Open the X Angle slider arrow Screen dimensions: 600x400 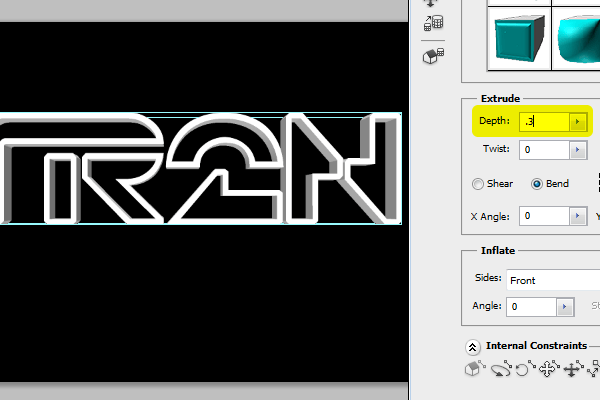coord(578,216)
